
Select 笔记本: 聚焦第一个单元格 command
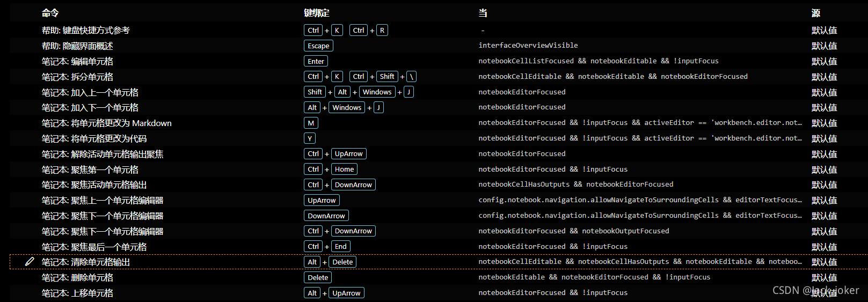[90, 170]
